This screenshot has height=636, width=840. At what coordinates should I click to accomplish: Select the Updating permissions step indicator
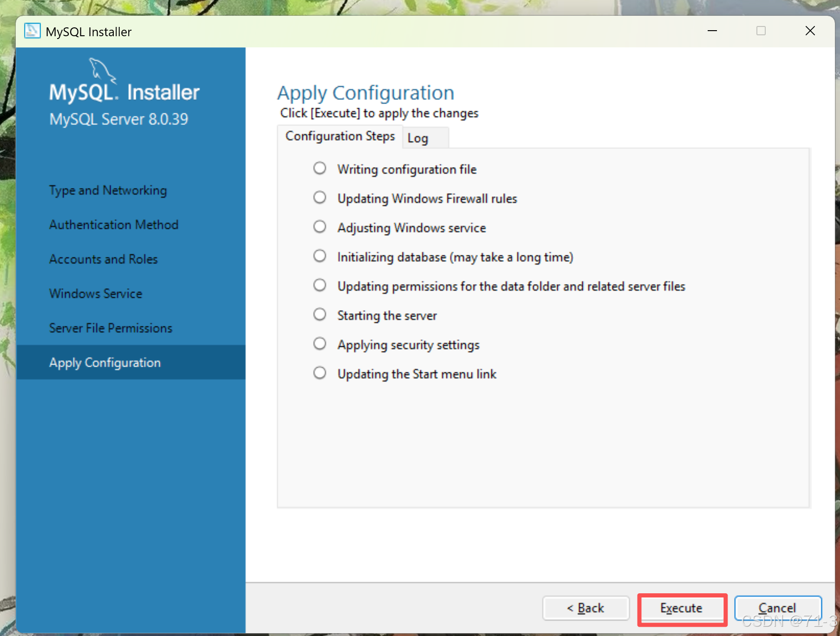[319, 285]
